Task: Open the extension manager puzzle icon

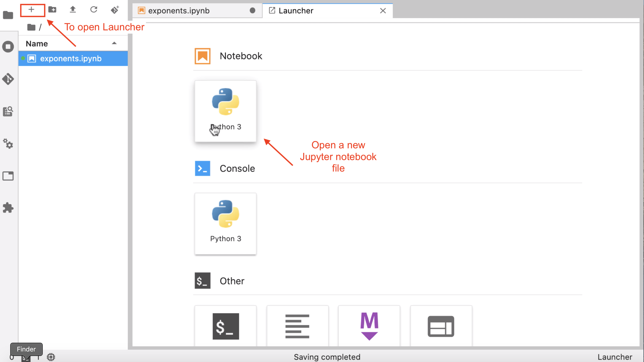Action: [x=8, y=208]
